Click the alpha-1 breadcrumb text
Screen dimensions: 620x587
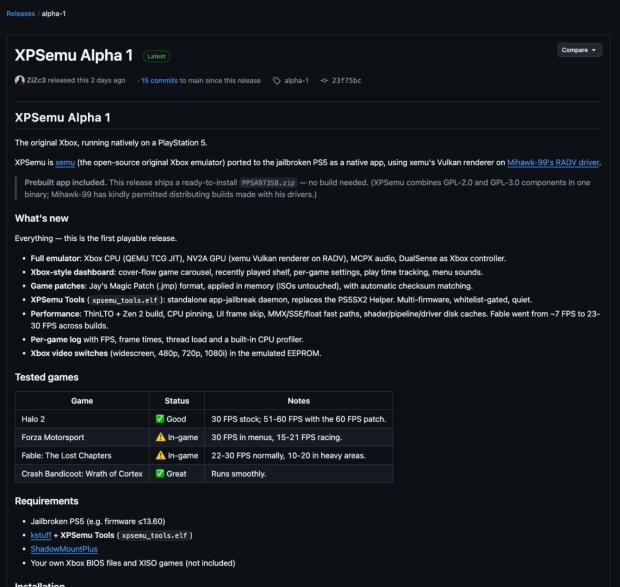click(x=53, y=13)
